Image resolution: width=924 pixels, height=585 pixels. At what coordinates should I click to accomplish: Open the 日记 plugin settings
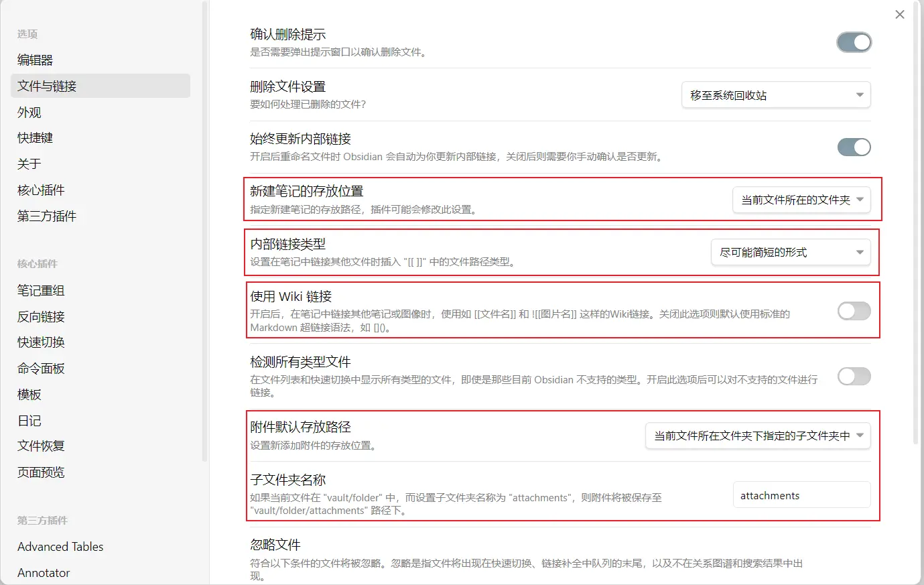pos(29,421)
